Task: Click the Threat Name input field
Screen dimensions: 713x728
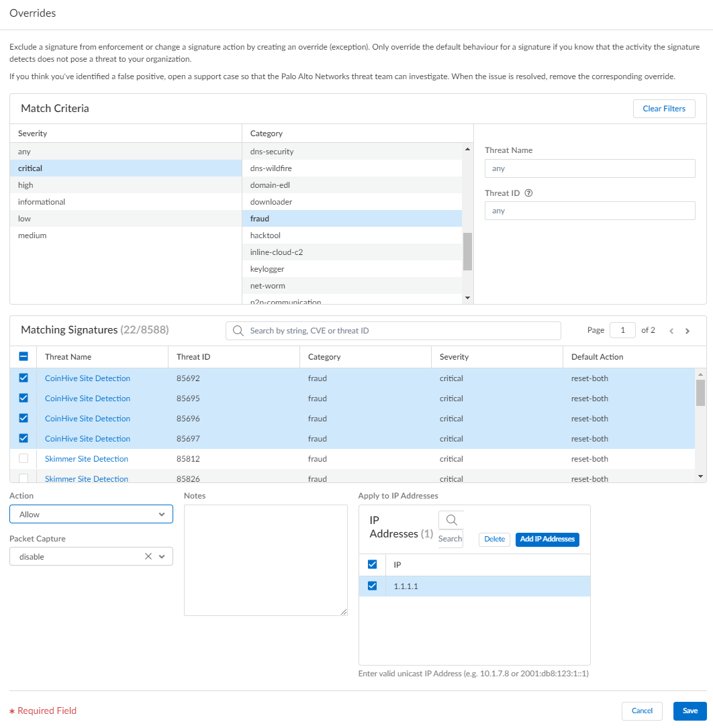Action: pyautogui.click(x=589, y=168)
